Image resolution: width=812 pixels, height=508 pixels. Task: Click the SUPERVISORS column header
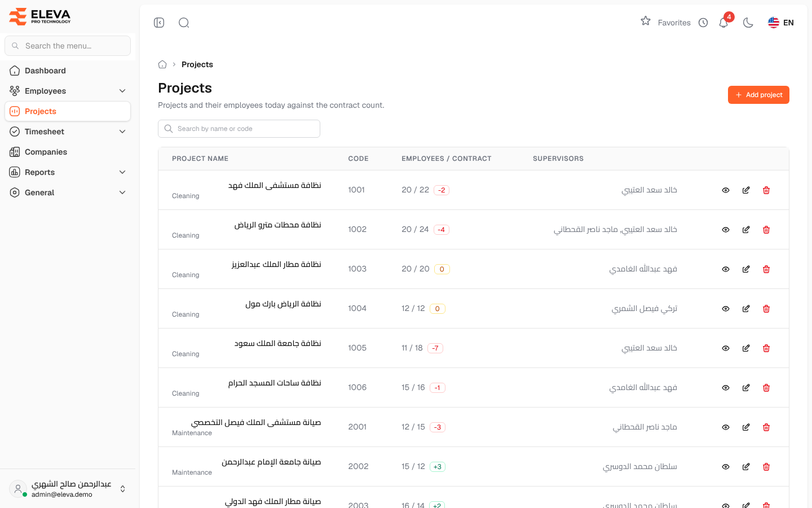tap(558, 159)
